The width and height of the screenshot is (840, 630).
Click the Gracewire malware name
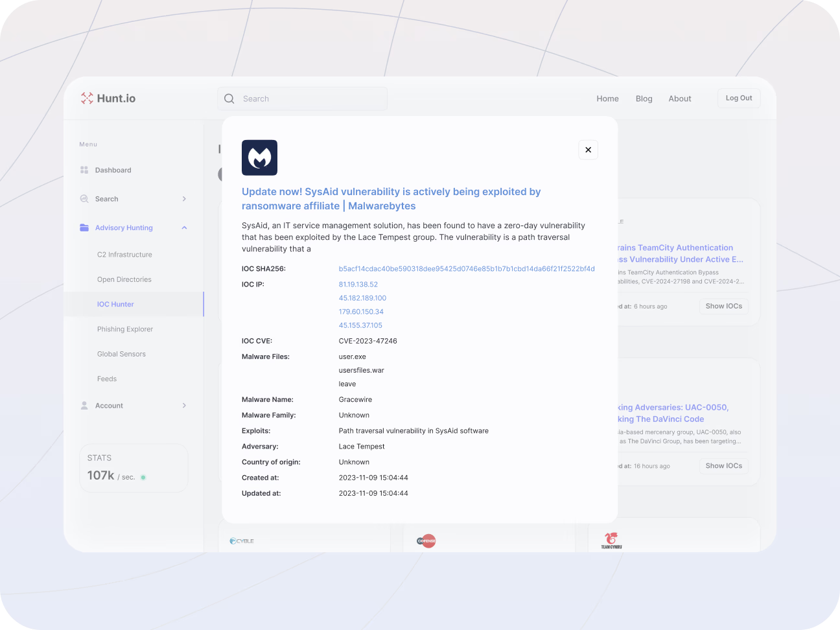[x=355, y=400]
